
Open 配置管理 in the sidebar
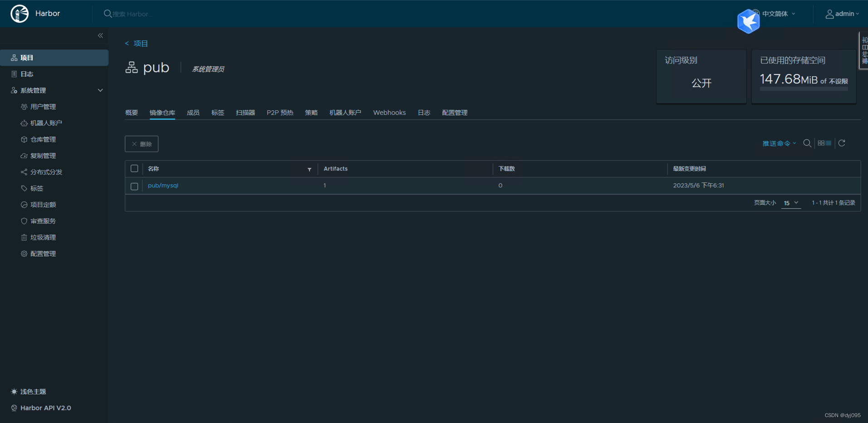coord(43,254)
